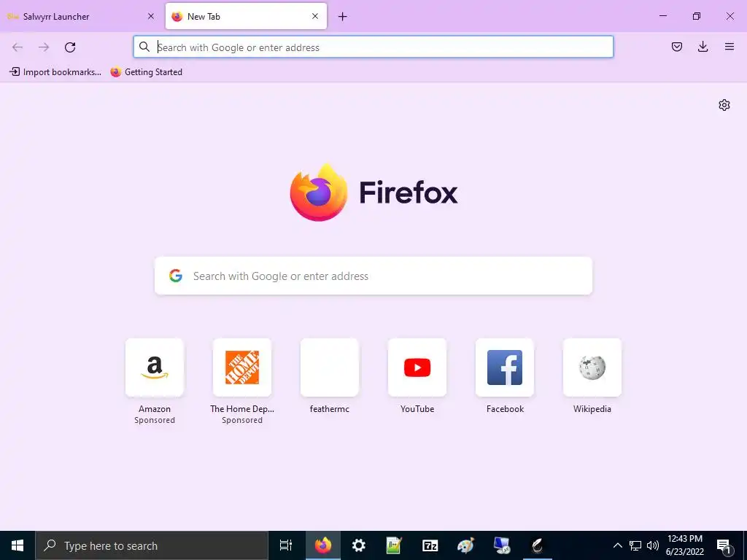Click the Google search box on page
Screen dimensions: 747x560
coord(373,276)
